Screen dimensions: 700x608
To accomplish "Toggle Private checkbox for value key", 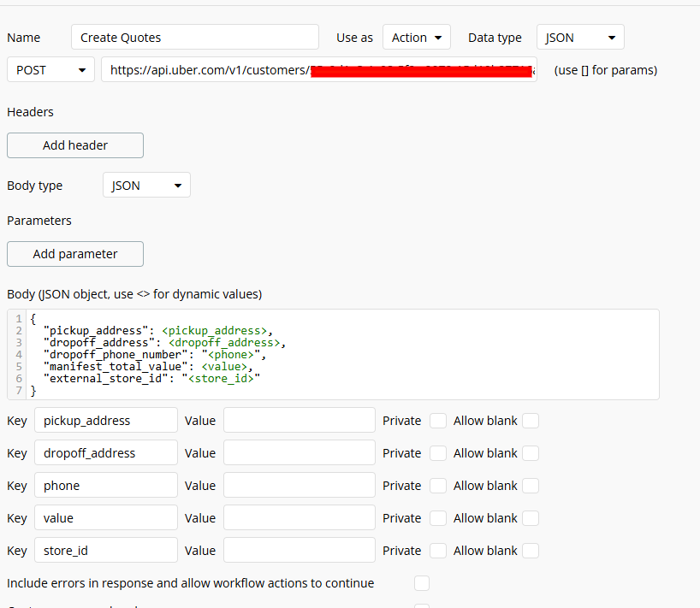I will (438, 518).
